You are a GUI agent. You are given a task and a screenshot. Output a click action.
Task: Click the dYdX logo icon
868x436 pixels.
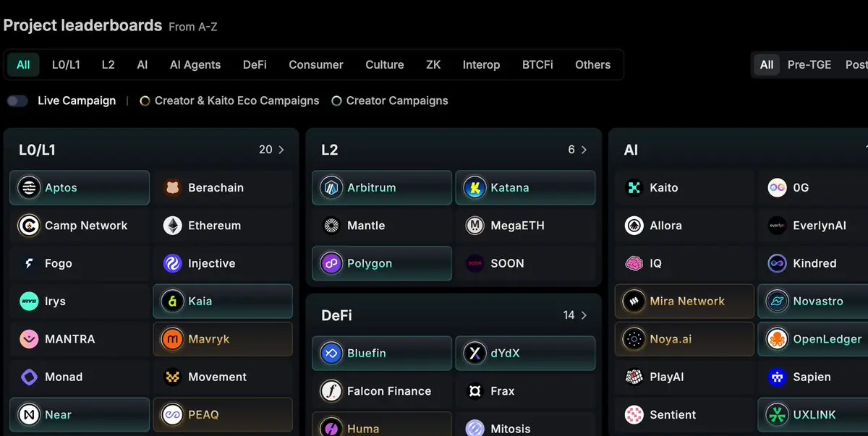click(475, 354)
